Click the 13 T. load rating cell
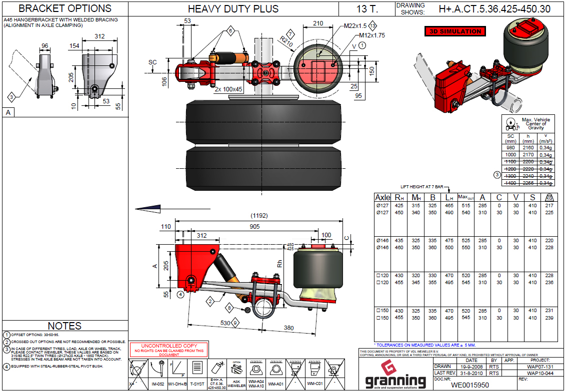The image size is (565, 392). coord(367,8)
